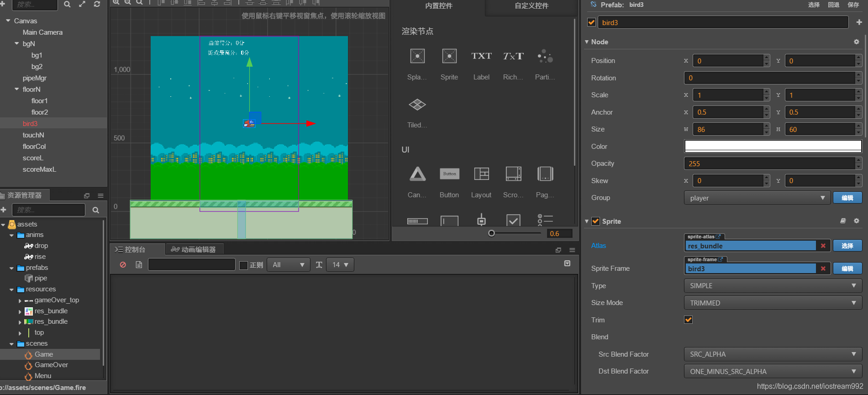The width and height of the screenshot is (868, 395).
Task: Click the node library zoom slider handle
Action: [491, 233]
